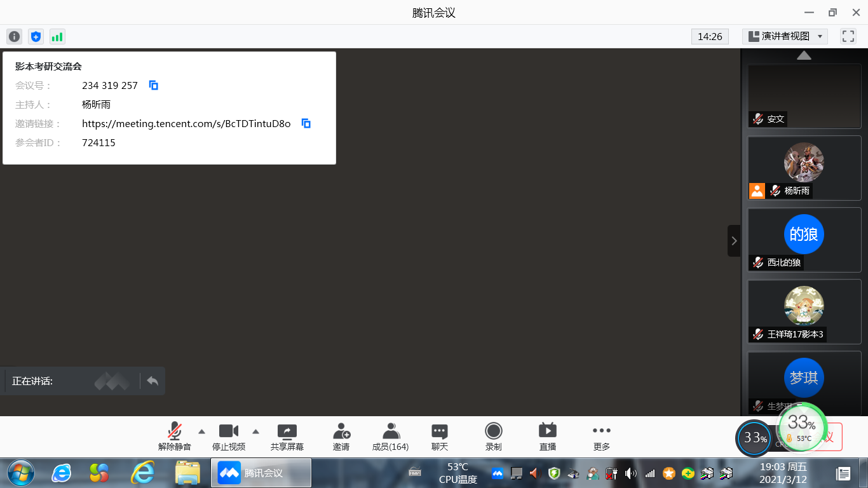
Task: Click the orange star tray icon
Action: pyautogui.click(x=668, y=473)
